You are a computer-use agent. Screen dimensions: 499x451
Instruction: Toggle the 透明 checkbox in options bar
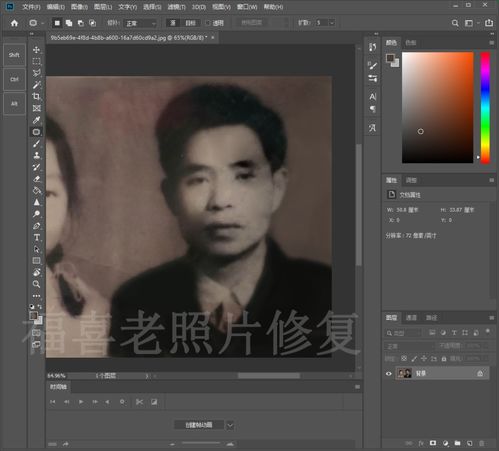pyautogui.click(x=208, y=23)
